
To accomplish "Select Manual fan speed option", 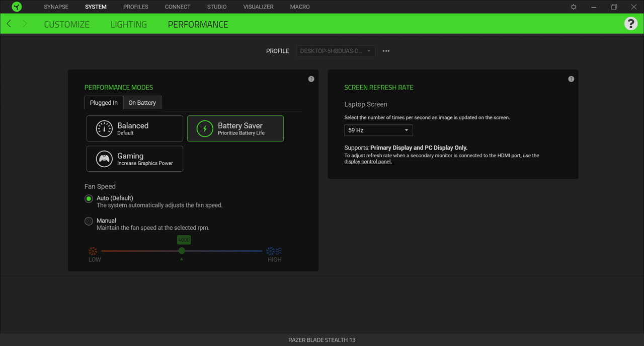I will coord(89,221).
